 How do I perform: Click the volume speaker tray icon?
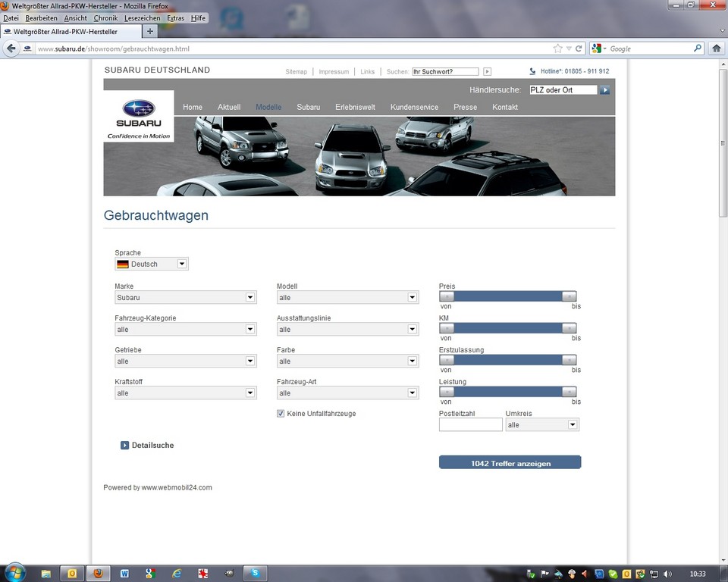coord(667,574)
